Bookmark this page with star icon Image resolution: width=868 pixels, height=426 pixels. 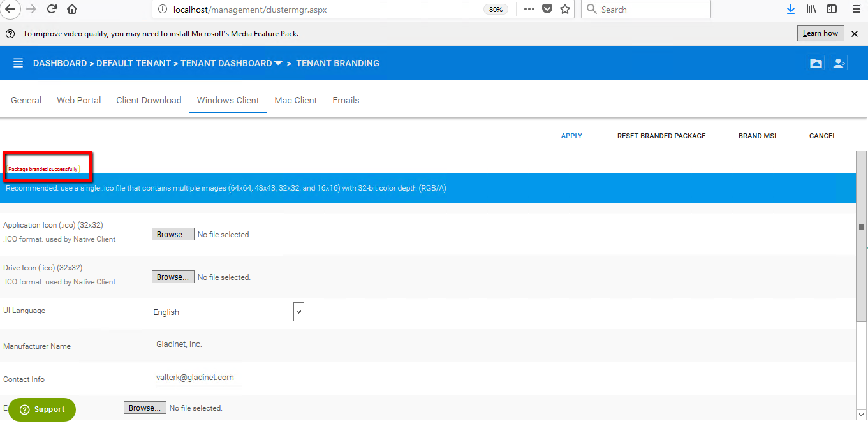(x=564, y=9)
